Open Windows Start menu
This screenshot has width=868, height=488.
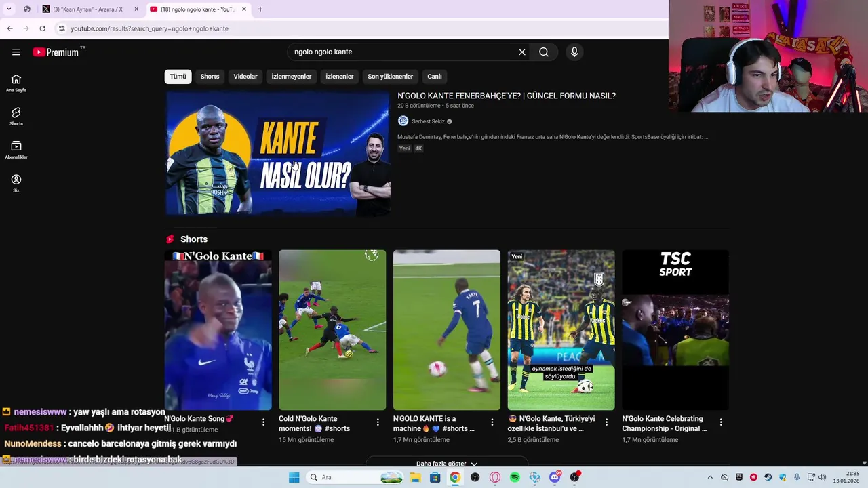(294, 477)
